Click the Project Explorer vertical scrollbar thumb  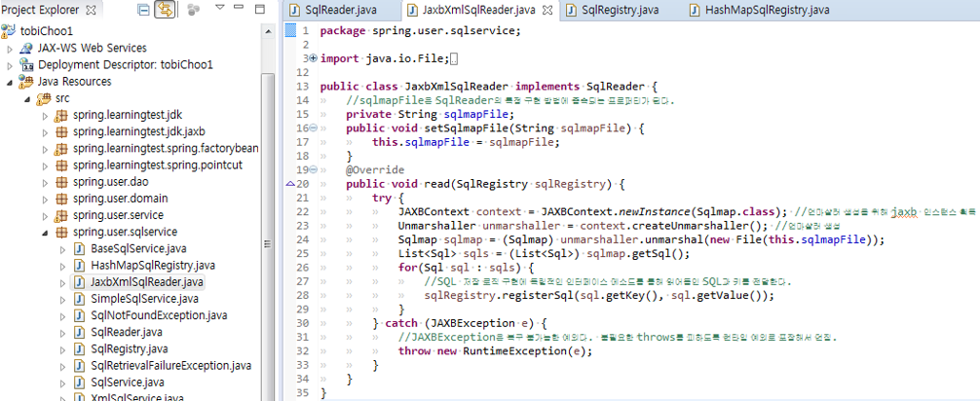(x=268, y=237)
